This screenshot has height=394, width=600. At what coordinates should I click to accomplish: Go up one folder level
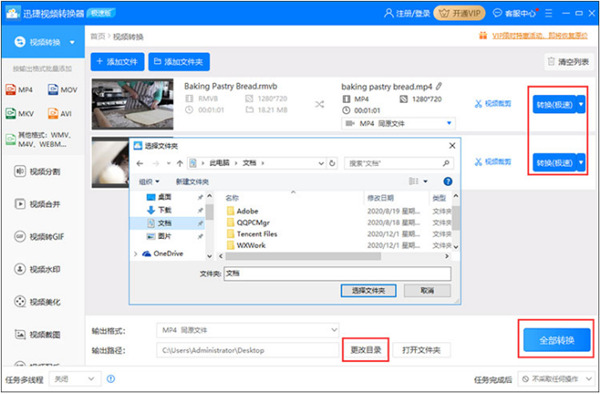tap(179, 163)
